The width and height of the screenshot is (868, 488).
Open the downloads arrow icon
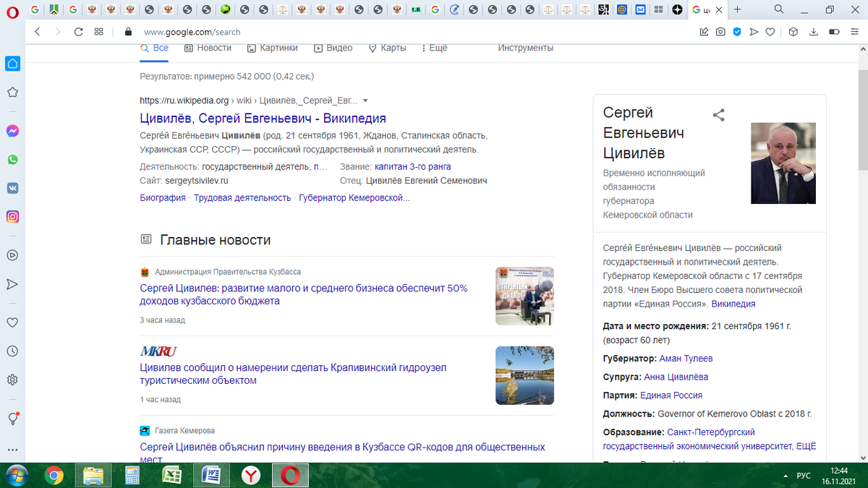pos(814,32)
